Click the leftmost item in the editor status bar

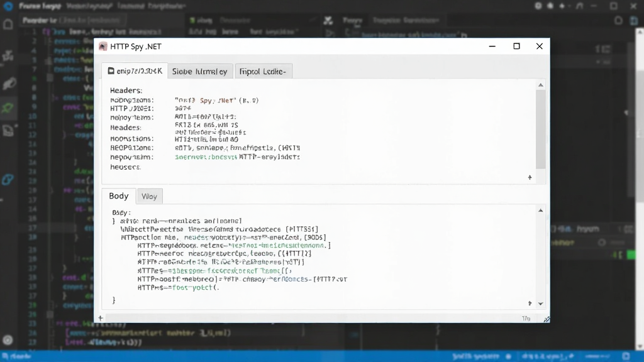tap(16, 356)
